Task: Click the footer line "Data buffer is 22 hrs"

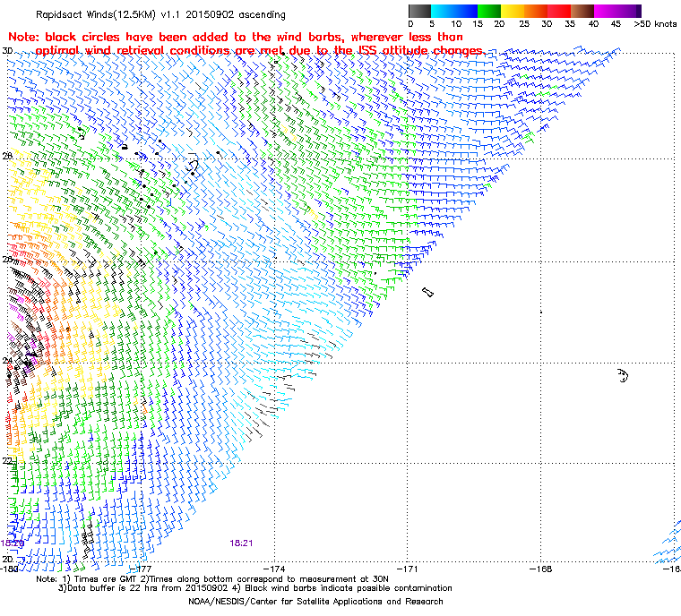Action: pos(255,588)
